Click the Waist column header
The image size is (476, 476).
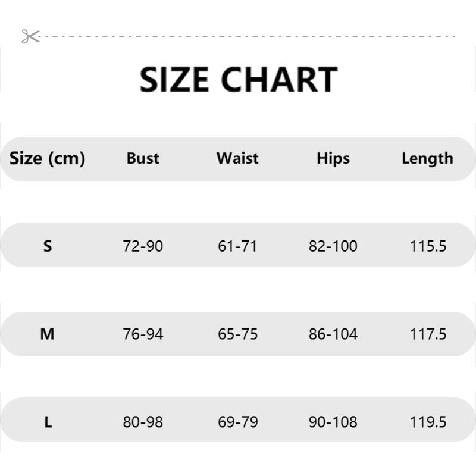pos(237,158)
